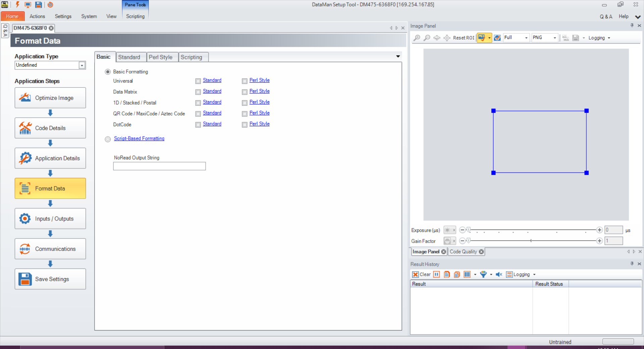Image resolution: width=644 pixels, height=349 pixels.
Task: Enable Standard checkbox for Data Matrix
Action: click(x=198, y=92)
